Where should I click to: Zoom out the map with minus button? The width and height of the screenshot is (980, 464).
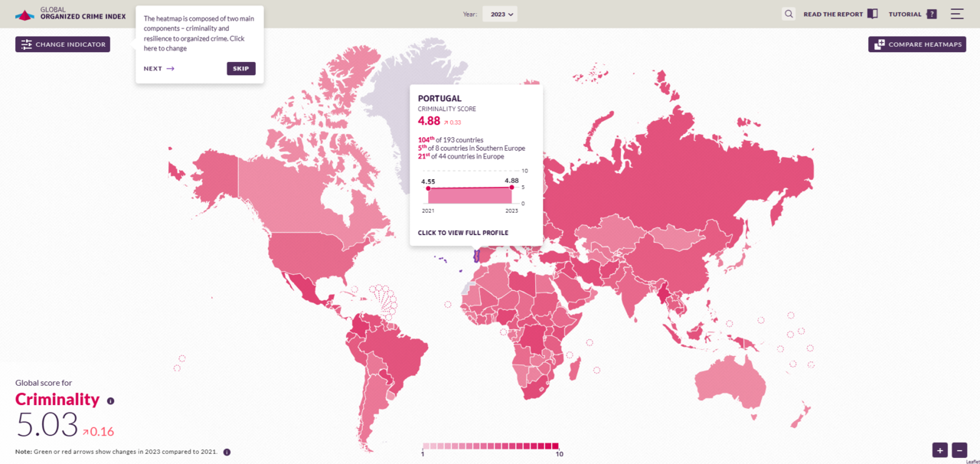point(959,450)
